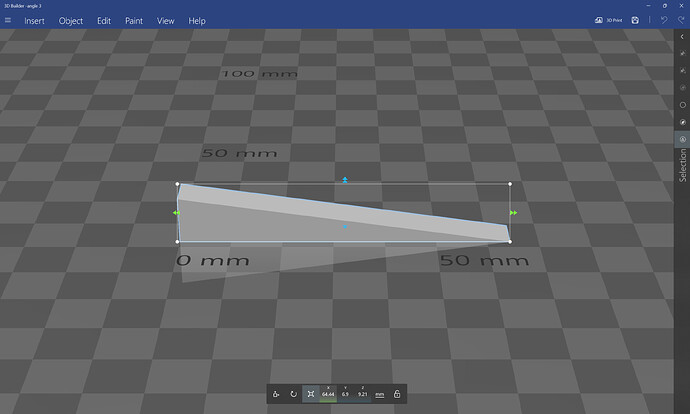Screen dimensions: 690x414
Task: Open the Insert menu
Action: tap(34, 20)
